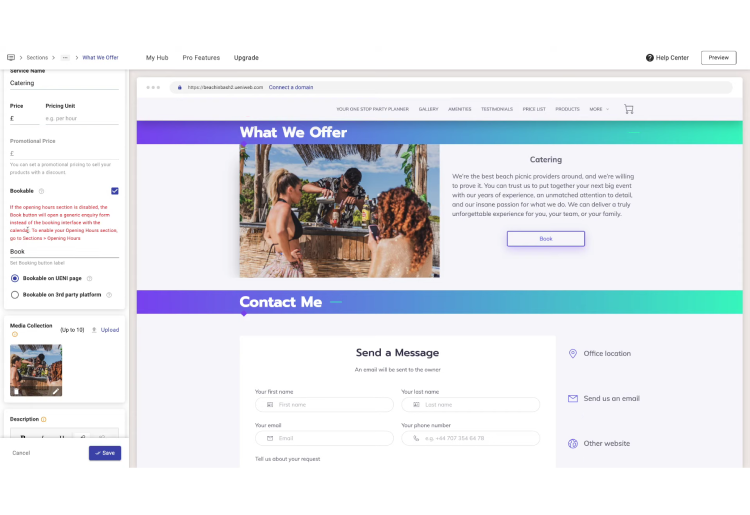Select Bookable on UENI page option
The width and height of the screenshot is (750, 515).
point(15,278)
